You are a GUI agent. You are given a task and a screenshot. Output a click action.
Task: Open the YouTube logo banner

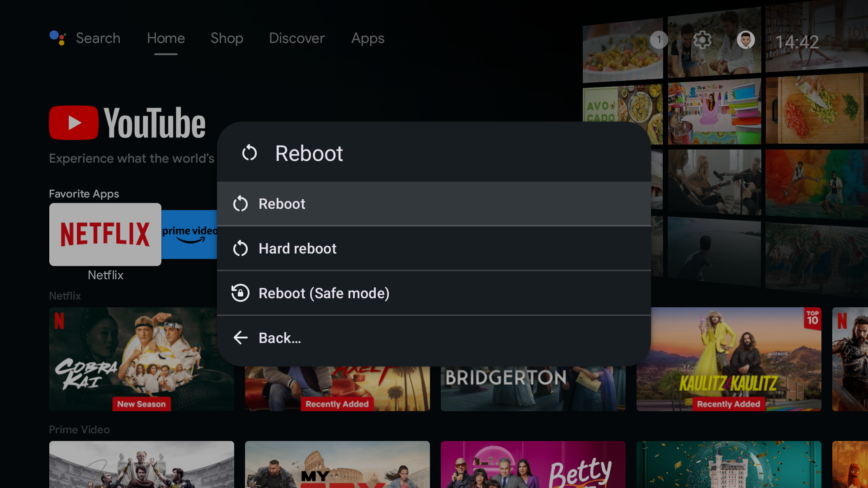click(x=127, y=122)
